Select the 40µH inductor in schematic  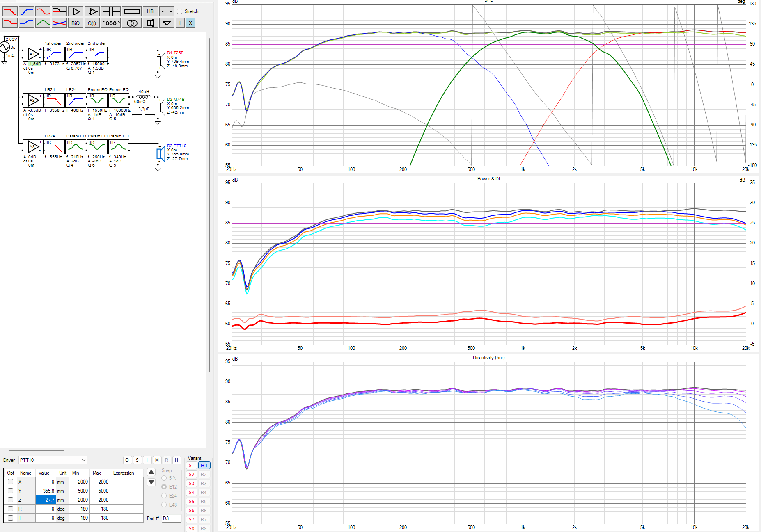pos(144,97)
